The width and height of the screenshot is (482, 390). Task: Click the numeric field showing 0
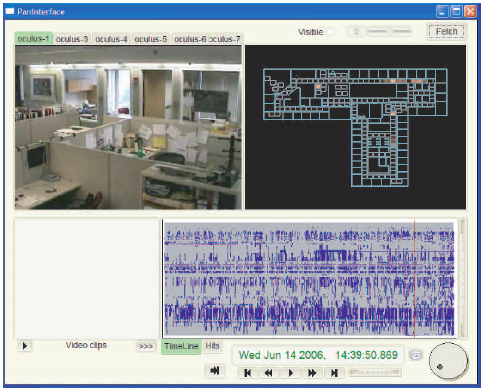point(356,32)
